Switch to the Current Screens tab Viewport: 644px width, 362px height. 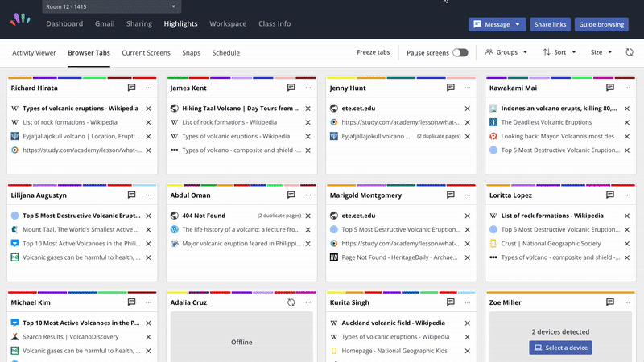[x=146, y=52]
